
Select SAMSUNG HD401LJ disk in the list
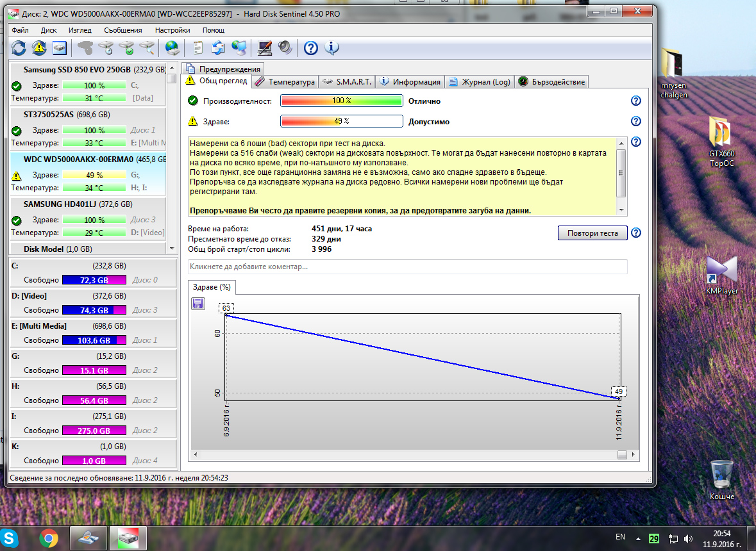click(88, 219)
